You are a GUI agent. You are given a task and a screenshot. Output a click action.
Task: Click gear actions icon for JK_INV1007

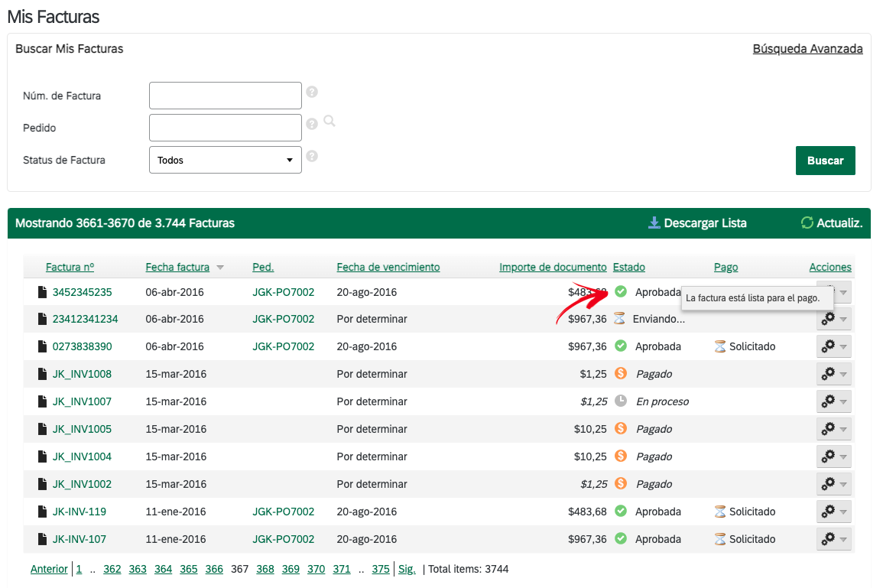click(x=828, y=401)
